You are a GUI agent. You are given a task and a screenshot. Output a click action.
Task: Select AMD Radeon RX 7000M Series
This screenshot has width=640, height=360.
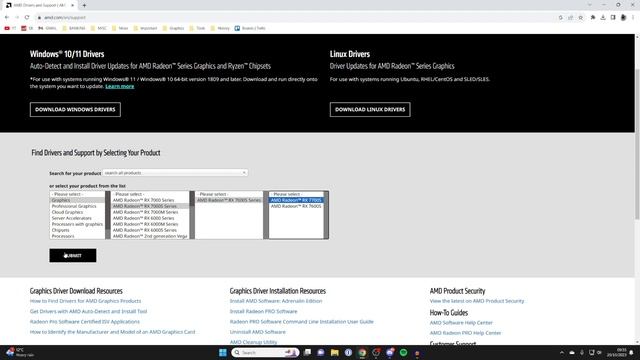tap(150, 212)
